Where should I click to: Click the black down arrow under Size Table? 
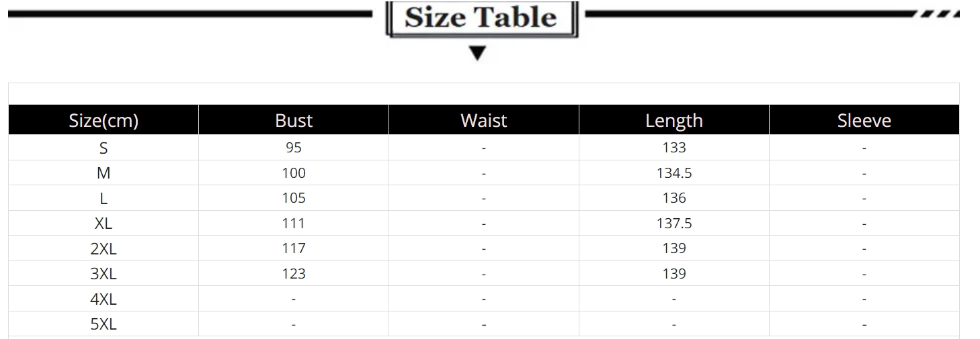(x=477, y=54)
